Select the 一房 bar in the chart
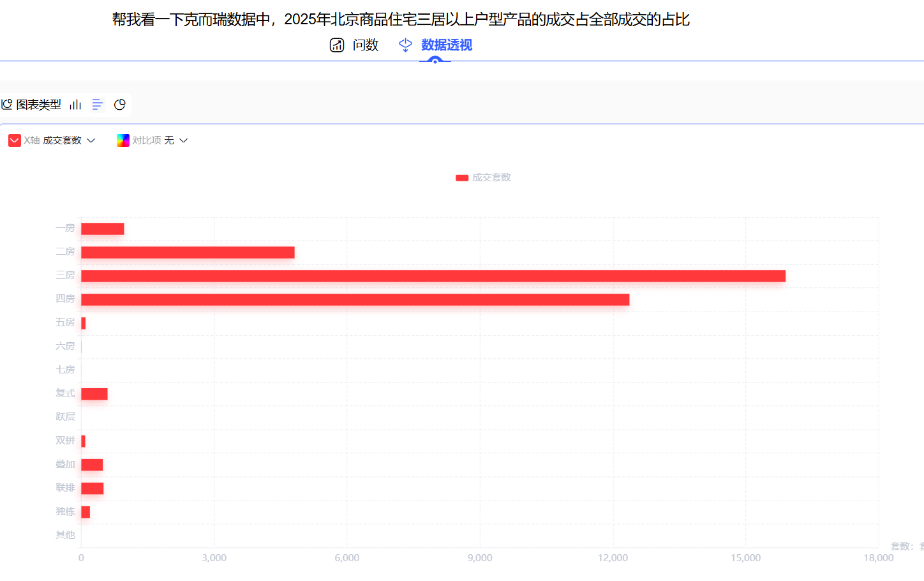 point(102,229)
